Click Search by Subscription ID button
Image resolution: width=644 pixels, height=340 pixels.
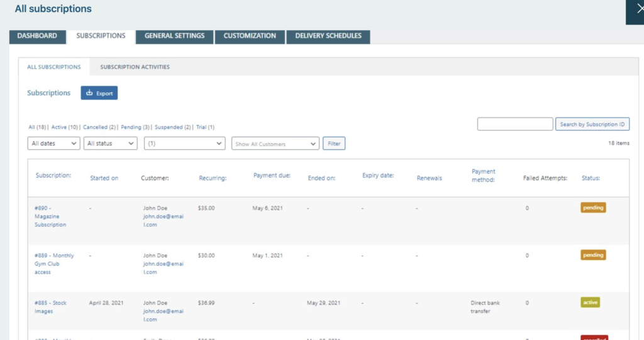pos(592,124)
